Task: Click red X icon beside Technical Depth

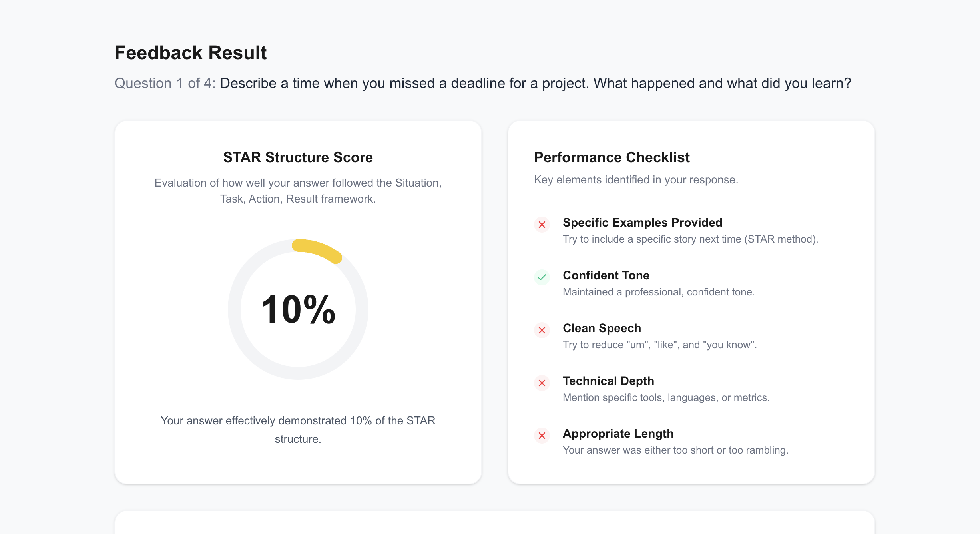Action: click(542, 383)
